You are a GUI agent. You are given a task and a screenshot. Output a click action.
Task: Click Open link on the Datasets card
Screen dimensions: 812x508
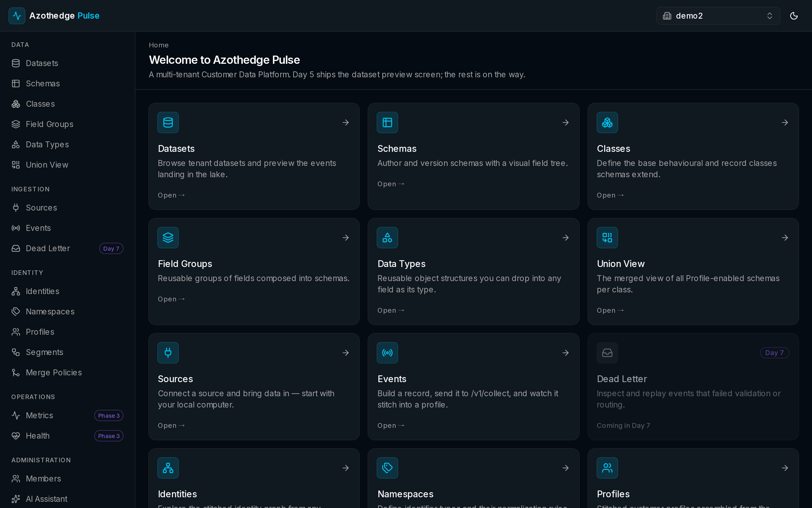171,195
